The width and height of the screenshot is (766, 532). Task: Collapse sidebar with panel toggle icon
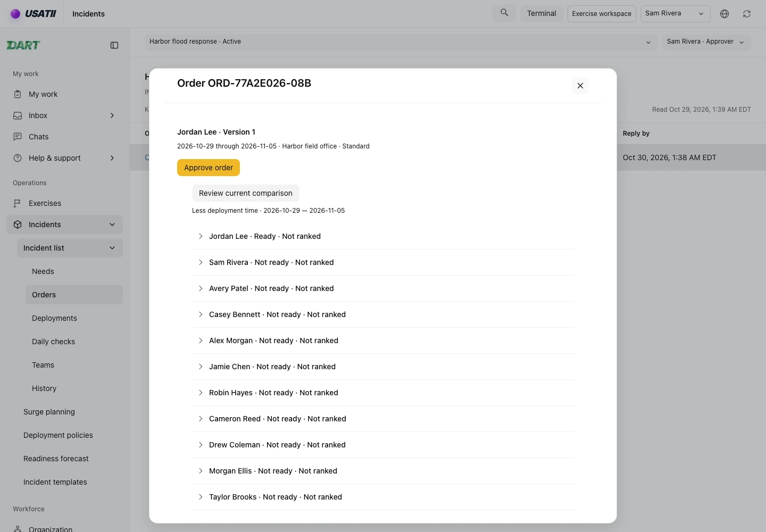114,45
